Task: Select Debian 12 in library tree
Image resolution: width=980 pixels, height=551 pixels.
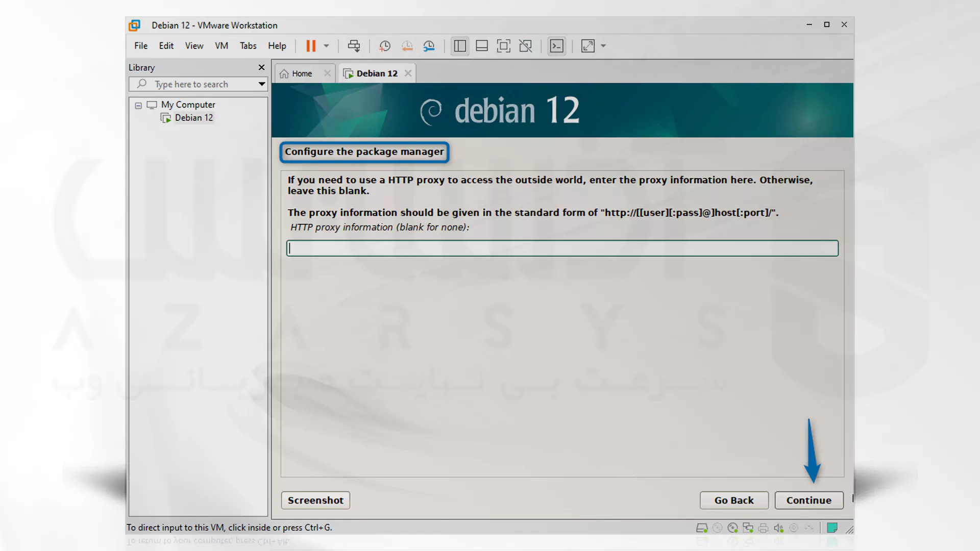Action: pos(194,117)
